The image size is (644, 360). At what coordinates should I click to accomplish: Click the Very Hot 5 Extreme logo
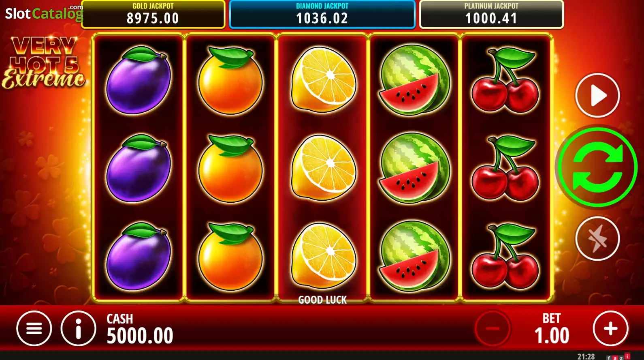(44, 62)
